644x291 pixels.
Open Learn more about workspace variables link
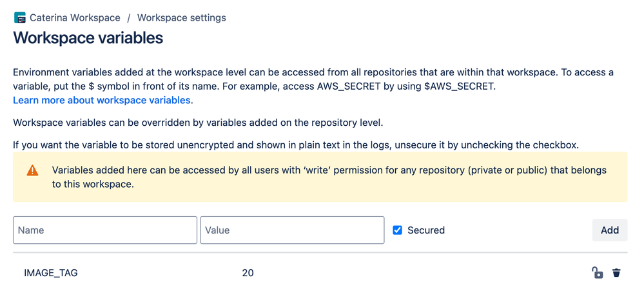101,100
